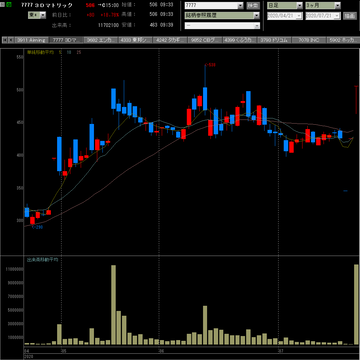Click the small gray icon at the top-left corner

[3, 5]
